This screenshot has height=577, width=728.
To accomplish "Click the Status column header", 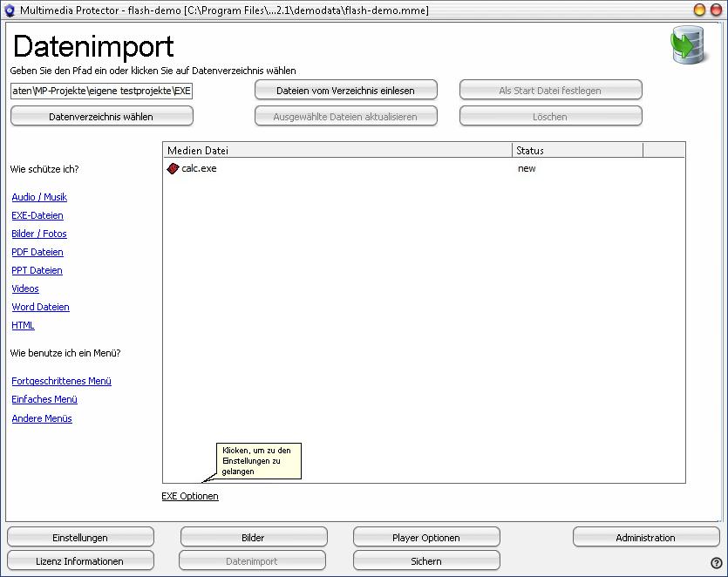I will pyautogui.click(x=577, y=151).
